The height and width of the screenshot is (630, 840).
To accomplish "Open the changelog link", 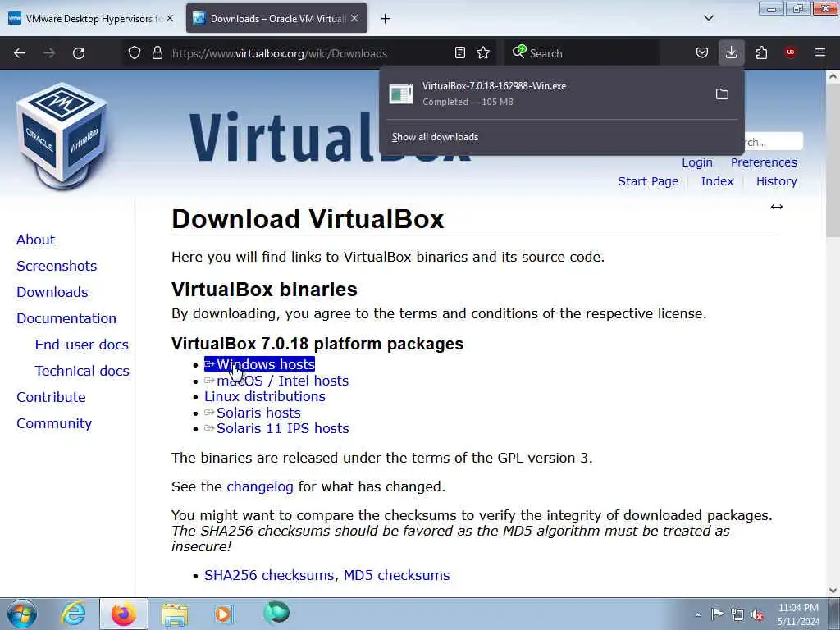I will (260, 487).
